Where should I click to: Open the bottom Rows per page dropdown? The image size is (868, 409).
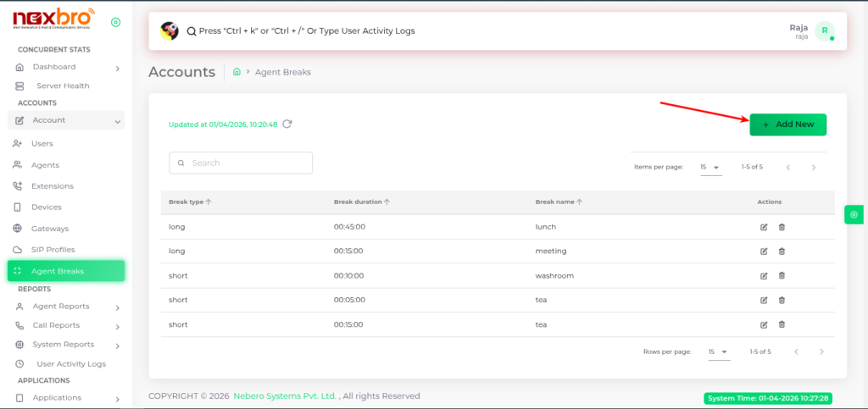click(718, 351)
